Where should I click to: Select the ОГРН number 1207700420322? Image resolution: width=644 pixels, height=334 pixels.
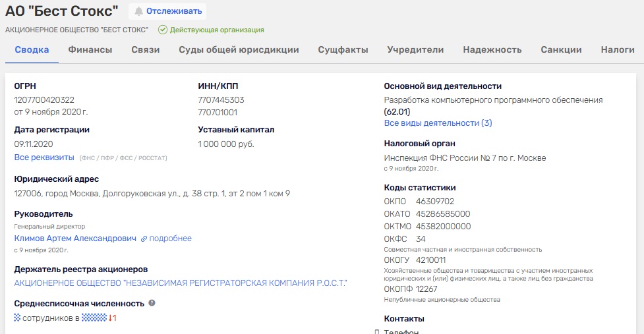(44, 99)
